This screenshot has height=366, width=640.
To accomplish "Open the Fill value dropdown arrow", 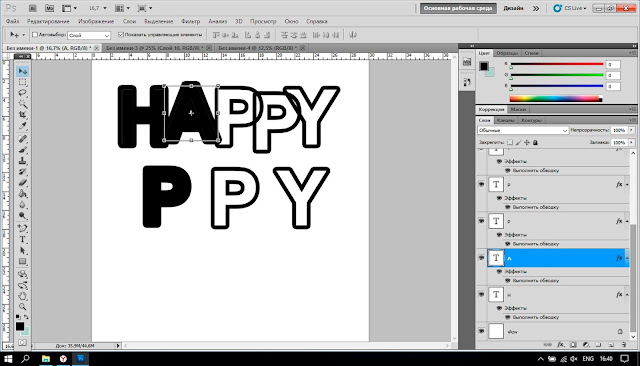I will pyautogui.click(x=631, y=142).
